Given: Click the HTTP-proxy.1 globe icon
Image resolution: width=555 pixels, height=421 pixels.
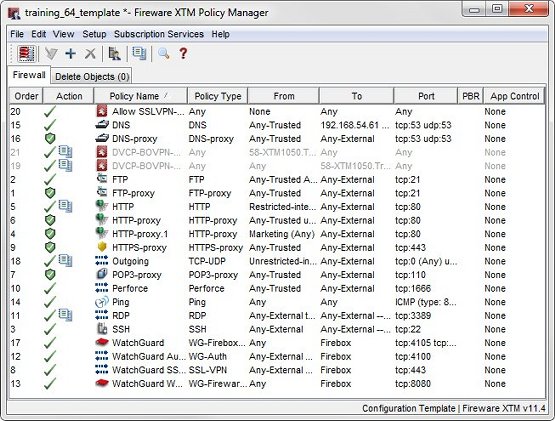Looking at the screenshot, I should 102,233.
